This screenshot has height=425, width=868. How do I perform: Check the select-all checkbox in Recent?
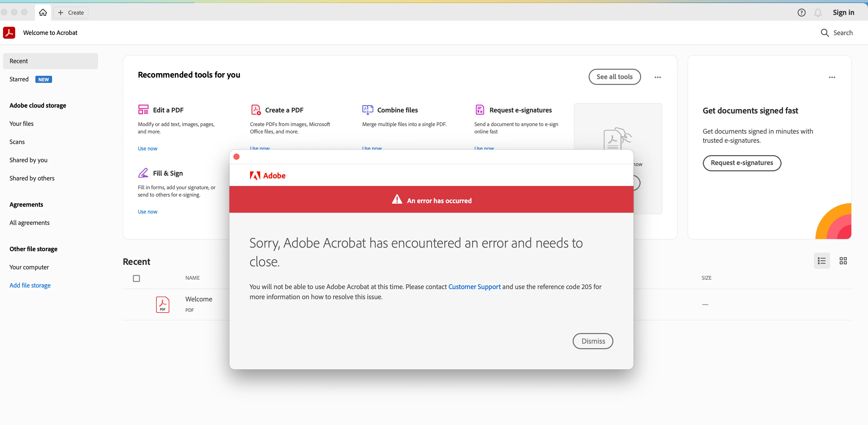136,278
